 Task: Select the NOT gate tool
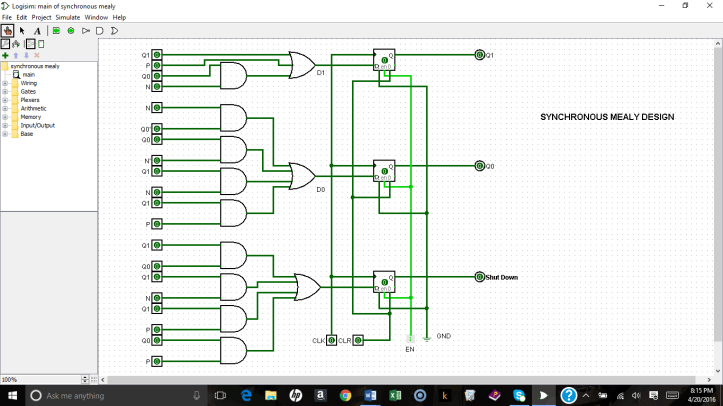tap(85, 31)
